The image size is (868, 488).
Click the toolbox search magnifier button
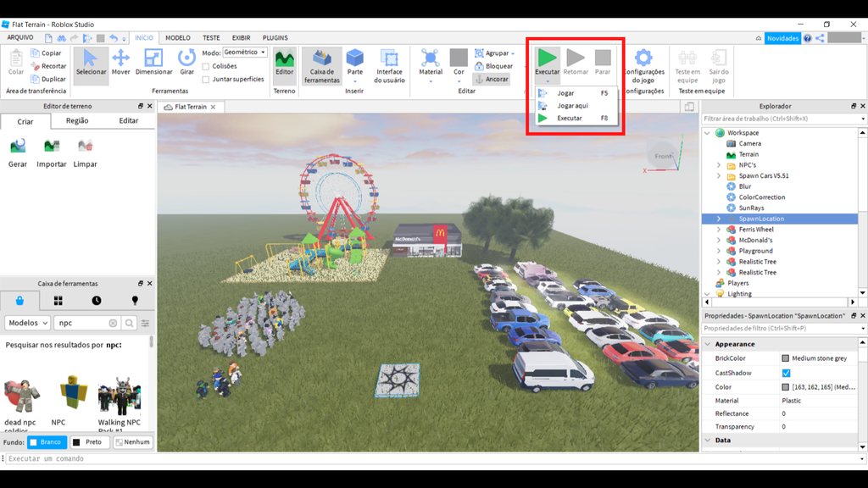129,323
